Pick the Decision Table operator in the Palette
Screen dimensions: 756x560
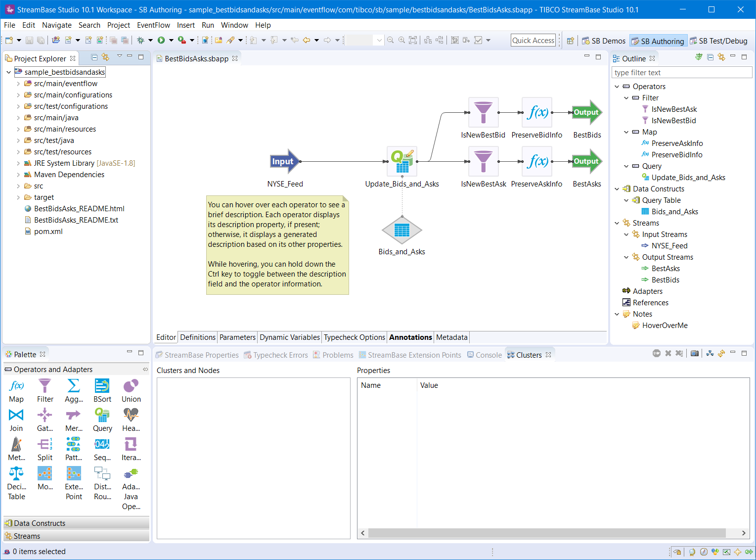pos(16,483)
